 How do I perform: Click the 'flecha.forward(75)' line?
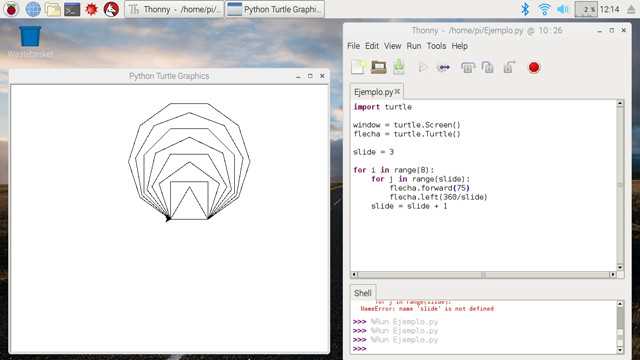pos(429,188)
